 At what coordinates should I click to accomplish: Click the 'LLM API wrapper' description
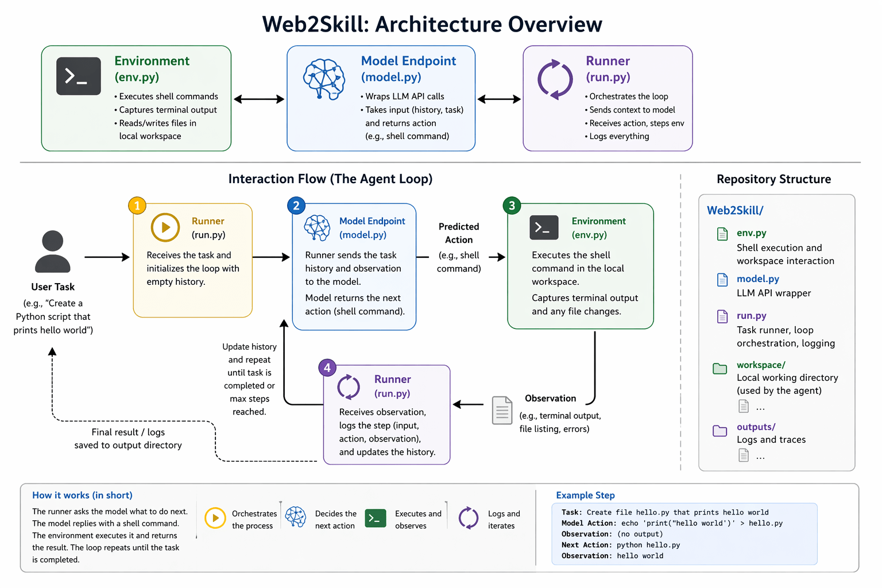tap(774, 293)
